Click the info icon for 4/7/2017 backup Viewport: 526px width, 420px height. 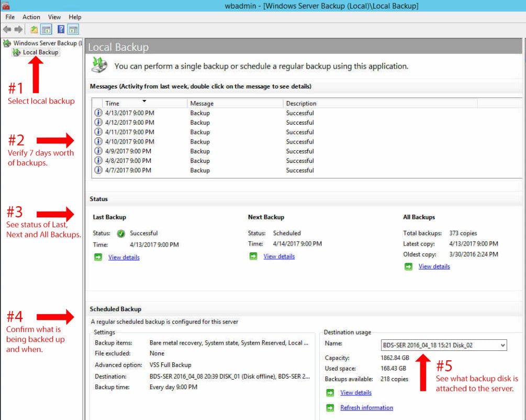[x=98, y=170]
